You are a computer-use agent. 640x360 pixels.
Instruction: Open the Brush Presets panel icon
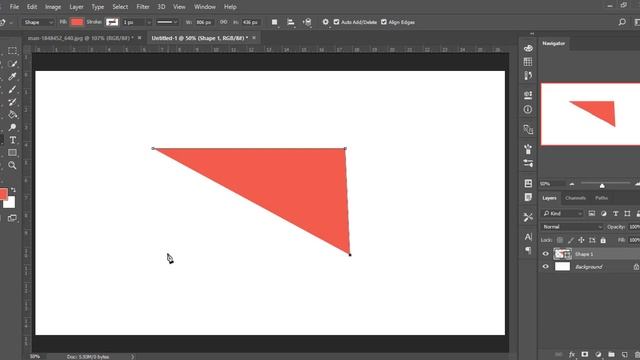pos(528,163)
